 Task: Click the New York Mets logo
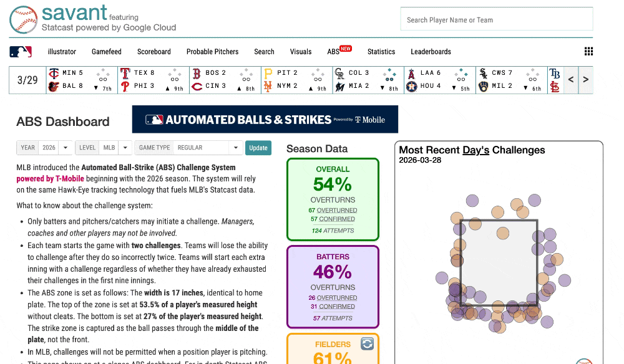[268, 86]
